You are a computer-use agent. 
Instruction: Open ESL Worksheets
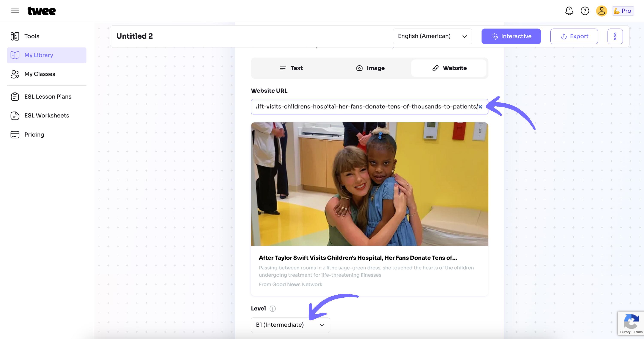point(47,116)
